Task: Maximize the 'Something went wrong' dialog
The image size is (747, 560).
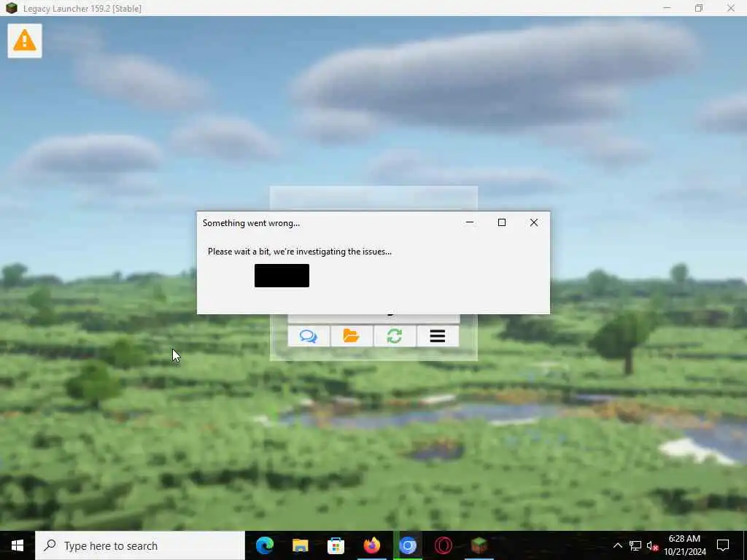Action: tap(502, 222)
